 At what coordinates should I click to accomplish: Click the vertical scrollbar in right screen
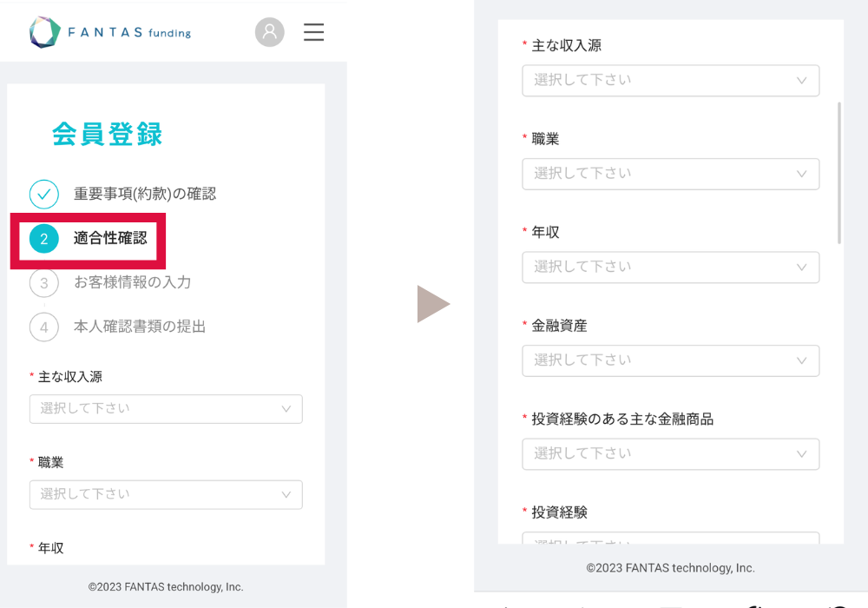(x=838, y=173)
